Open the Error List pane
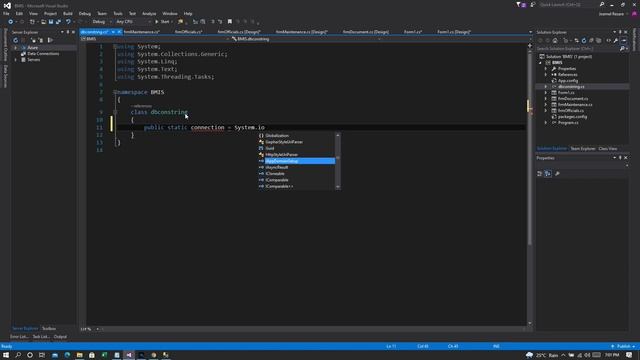 point(19,337)
